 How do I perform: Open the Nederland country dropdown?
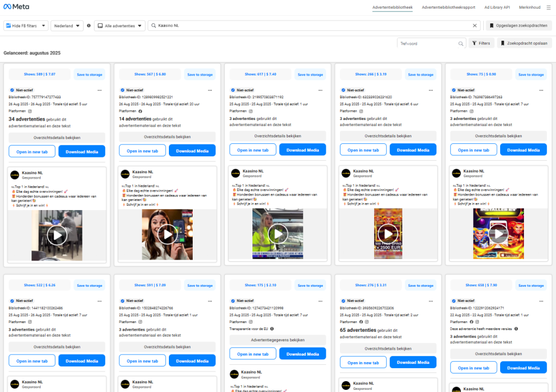pyautogui.click(x=67, y=26)
